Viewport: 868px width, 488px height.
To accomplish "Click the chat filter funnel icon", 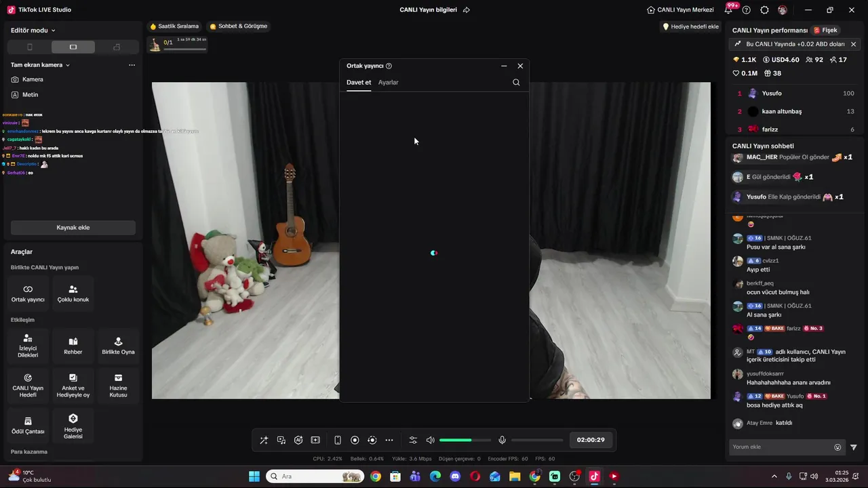I will [x=854, y=447].
